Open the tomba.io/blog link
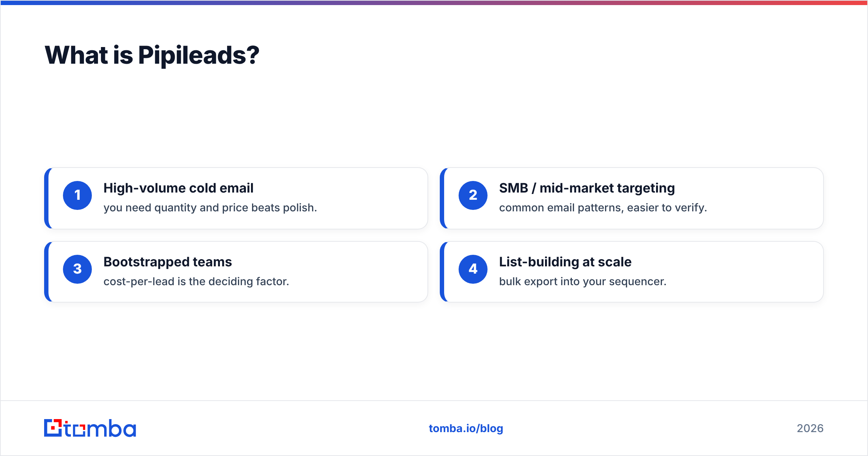 pos(466,428)
